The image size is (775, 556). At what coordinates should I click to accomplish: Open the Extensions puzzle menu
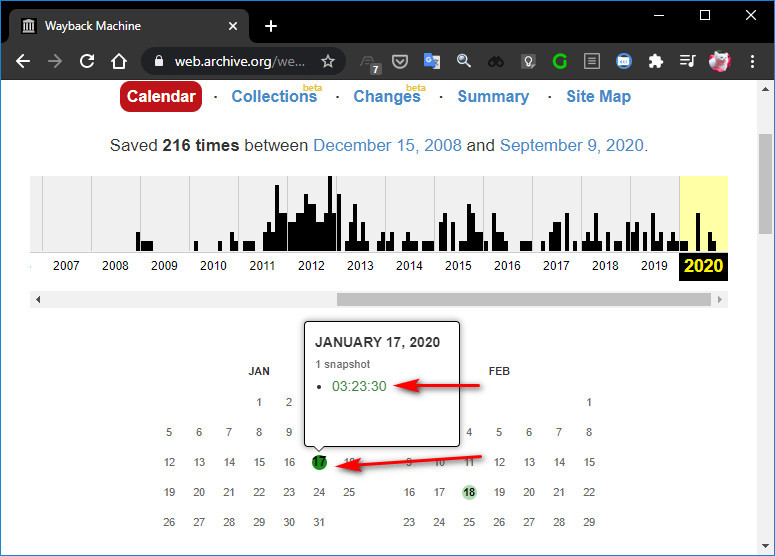tap(656, 61)
